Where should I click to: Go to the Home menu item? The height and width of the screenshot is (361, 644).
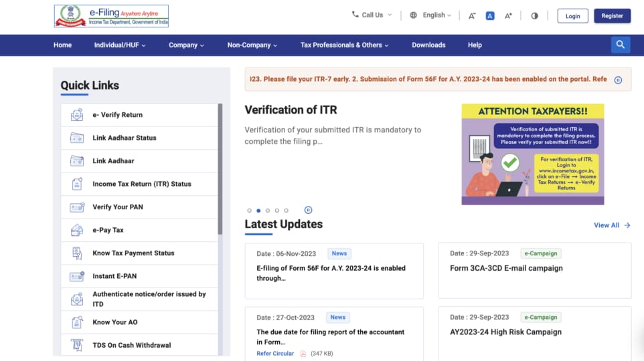[62, 45]
